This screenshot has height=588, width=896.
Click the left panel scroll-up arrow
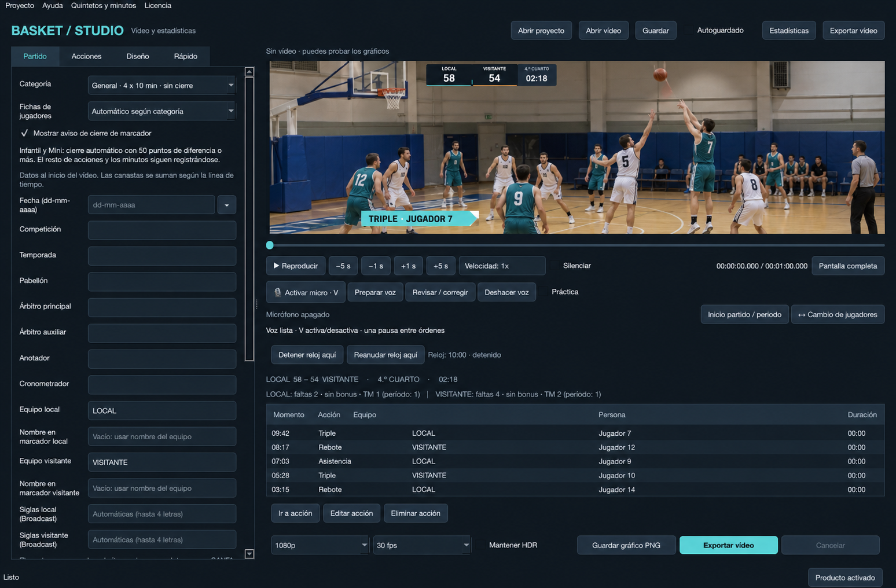(249, 72)
